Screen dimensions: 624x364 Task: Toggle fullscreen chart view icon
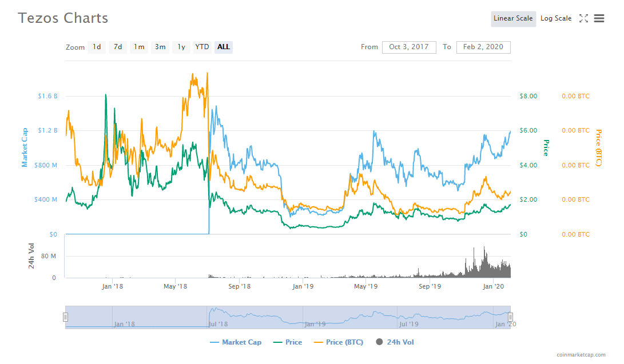[x=583, y=18]
